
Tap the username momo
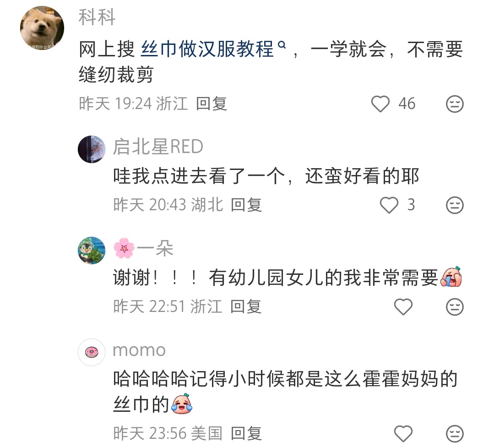click(139, 350)
